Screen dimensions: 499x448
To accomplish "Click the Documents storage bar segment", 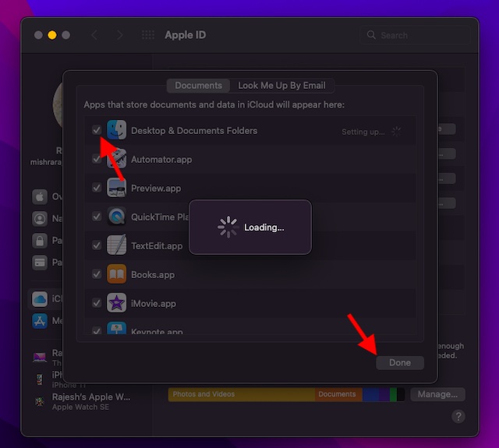I will 338,394.
